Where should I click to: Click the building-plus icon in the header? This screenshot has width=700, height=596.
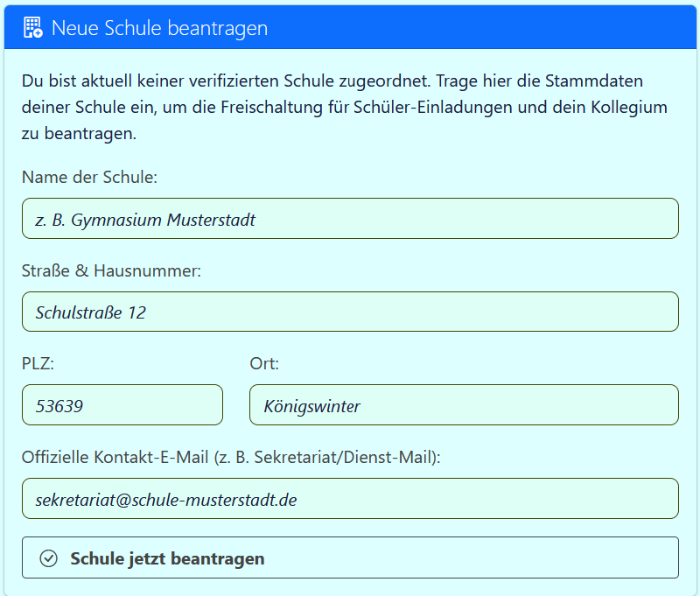pyautogui.click(x=33, y=28)
